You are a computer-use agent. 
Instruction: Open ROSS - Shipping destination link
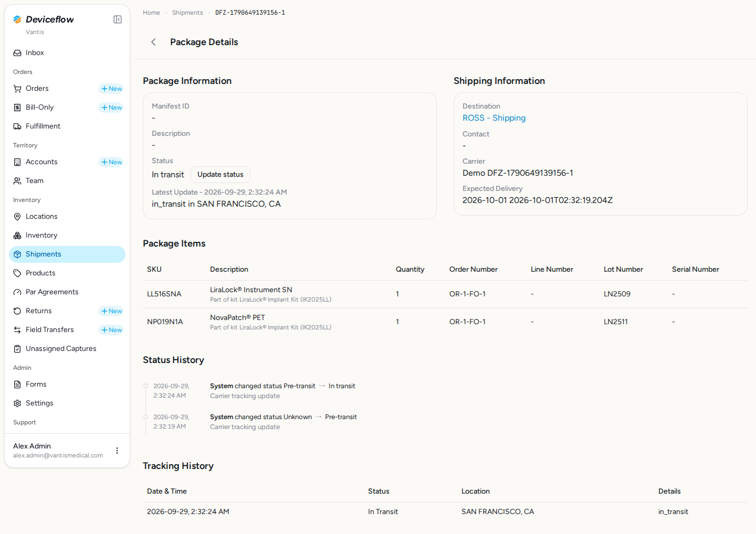pyautogui.click(x=494, y=118)
